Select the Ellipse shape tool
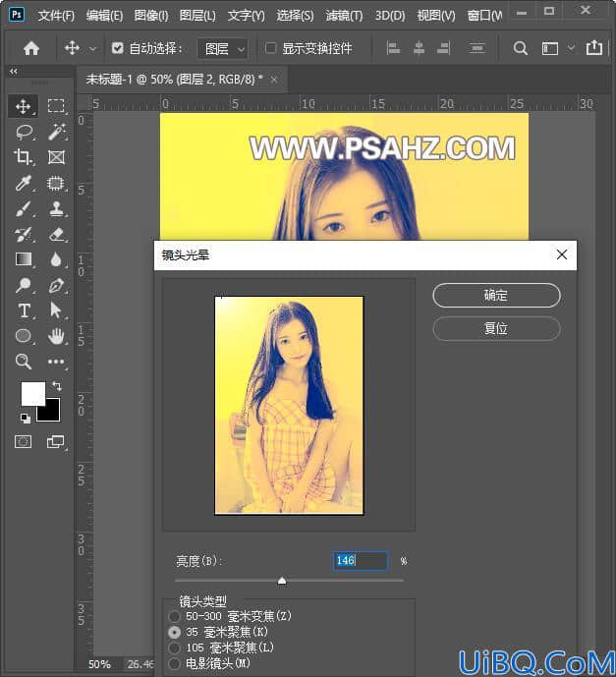 [24, 336]
